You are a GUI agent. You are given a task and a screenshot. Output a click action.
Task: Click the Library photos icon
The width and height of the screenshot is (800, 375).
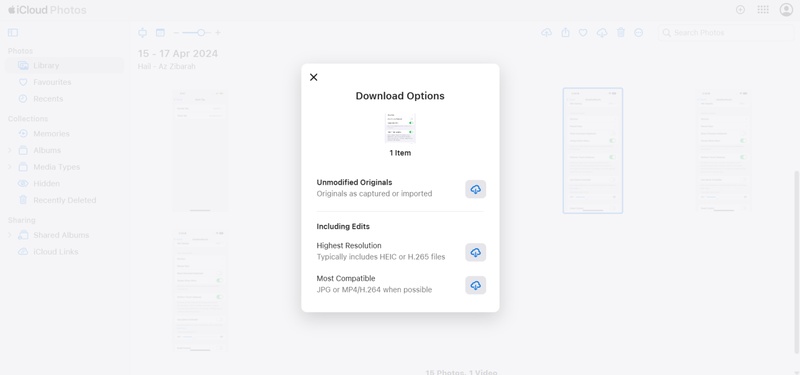click(x=23, y=65)
